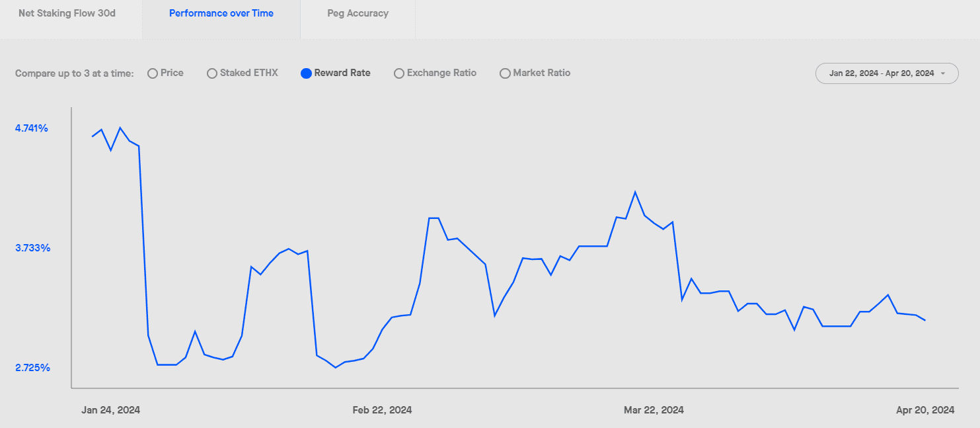Click the 'Compare up to 3 at a time' label
This screenshot has width=980, height=428.
coord(75,73)
